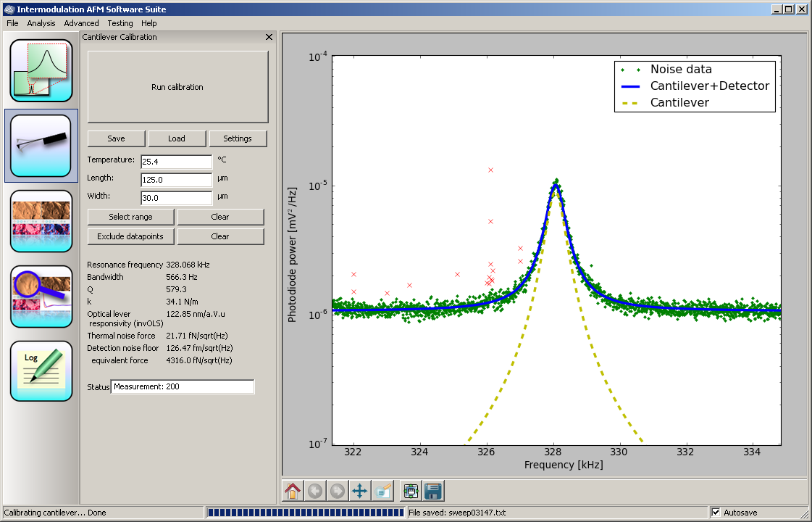Open the magnifier analysis mode icon

(x=41, y=297)
